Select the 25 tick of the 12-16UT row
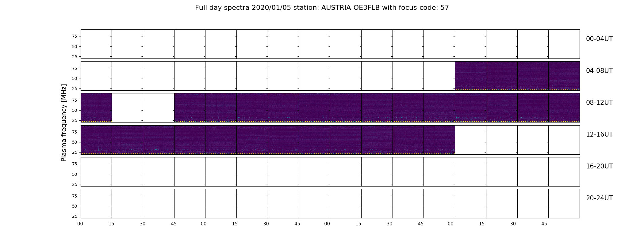Image resolution: width=644 pixels, height=245 pixels. click(x=75, y=152)
